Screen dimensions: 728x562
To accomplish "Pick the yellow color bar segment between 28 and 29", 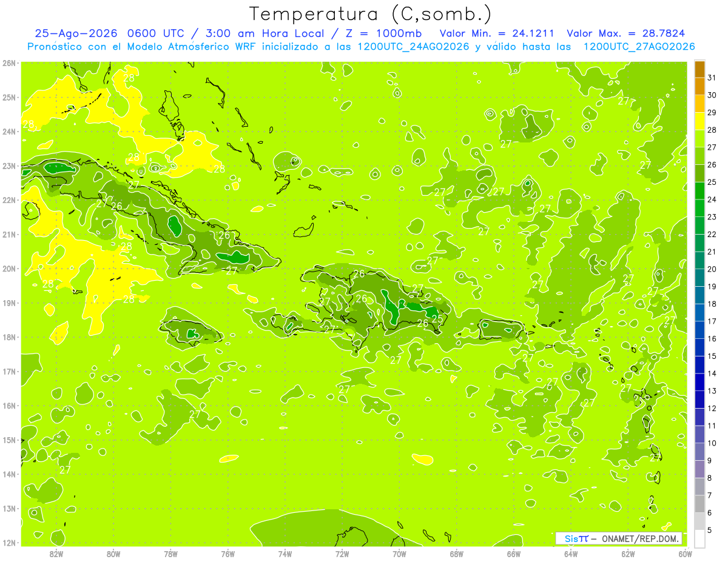I will (699, 121).
